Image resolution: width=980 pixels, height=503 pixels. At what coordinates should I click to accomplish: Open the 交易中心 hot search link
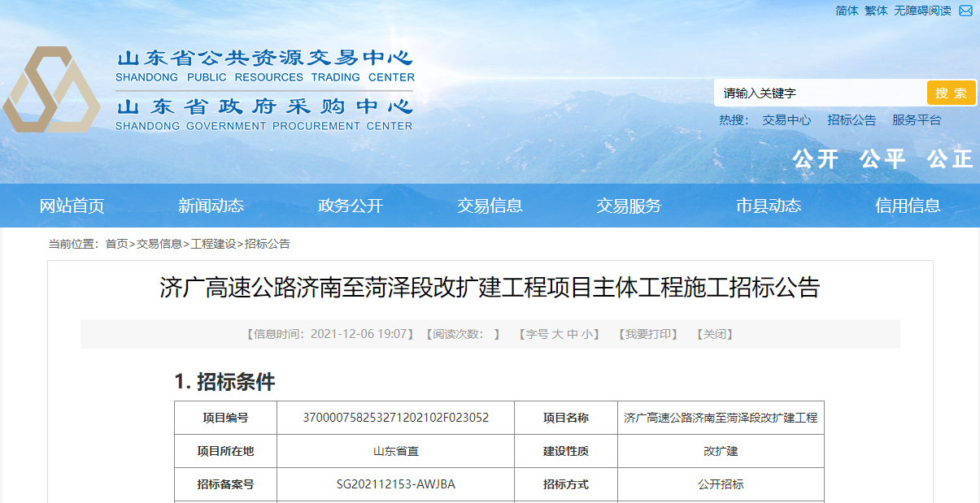(x=786, y=120)
